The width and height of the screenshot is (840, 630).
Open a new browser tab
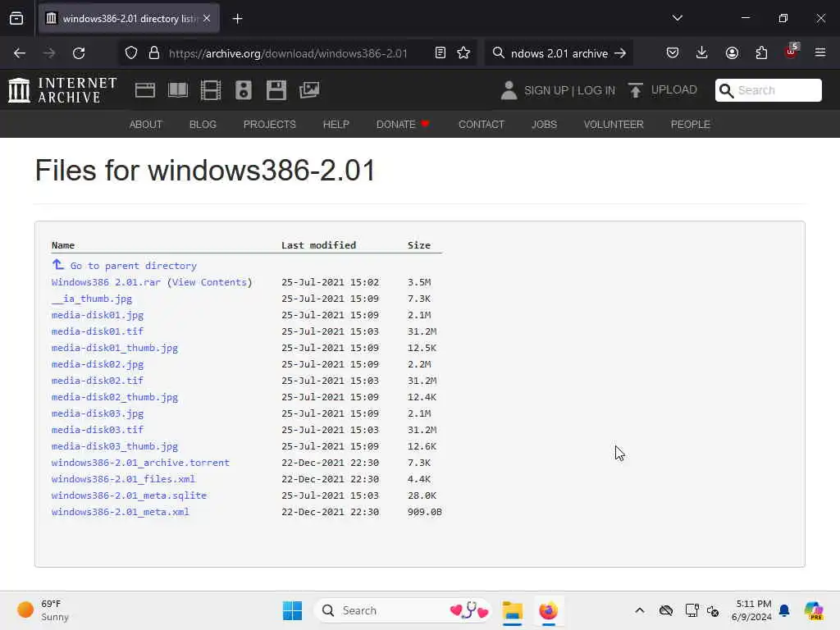point(237,19)
